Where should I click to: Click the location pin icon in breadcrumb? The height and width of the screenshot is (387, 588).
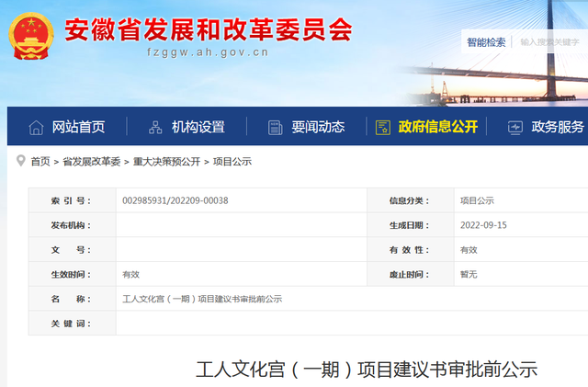tap(21, 161)
